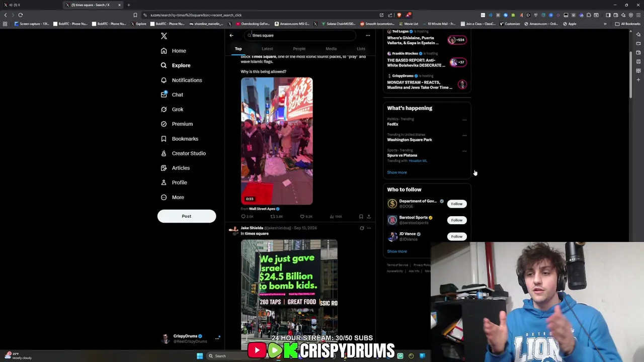Click the 'times square' search field
The image size is (644, 362).
[300, 35]
